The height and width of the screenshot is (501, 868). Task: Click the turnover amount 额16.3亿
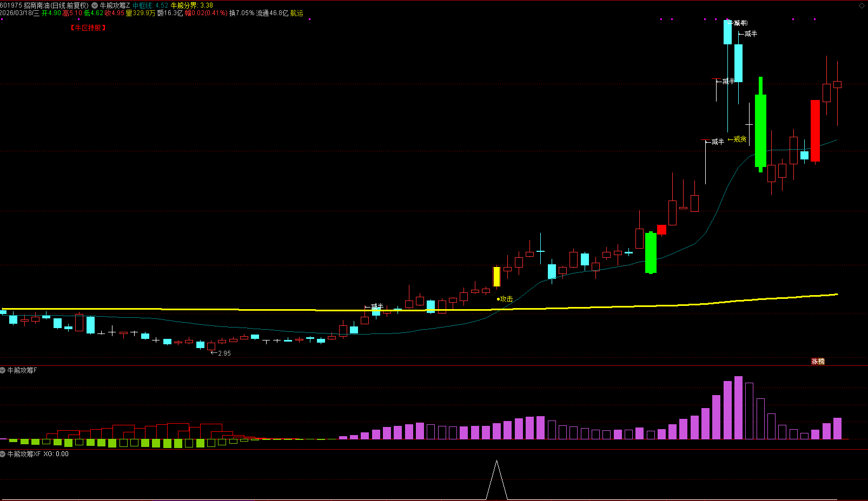click(170, 13)
